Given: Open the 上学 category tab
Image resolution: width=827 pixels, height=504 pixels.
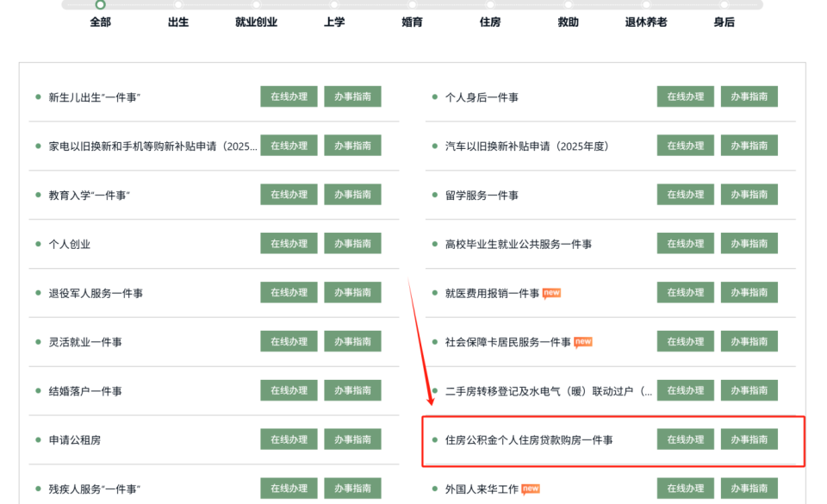Looking at the screenshot, I should pyautogui.click(x=334, y=22).
